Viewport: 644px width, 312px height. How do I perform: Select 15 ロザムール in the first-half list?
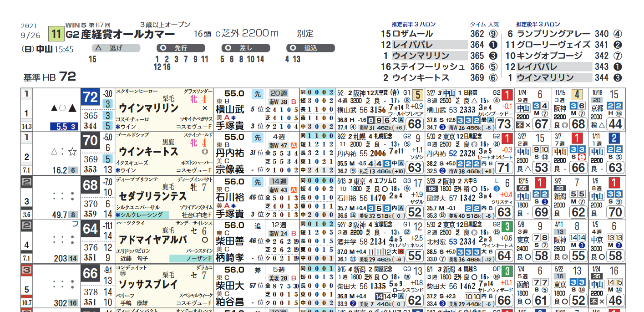(x=407, y=34)
